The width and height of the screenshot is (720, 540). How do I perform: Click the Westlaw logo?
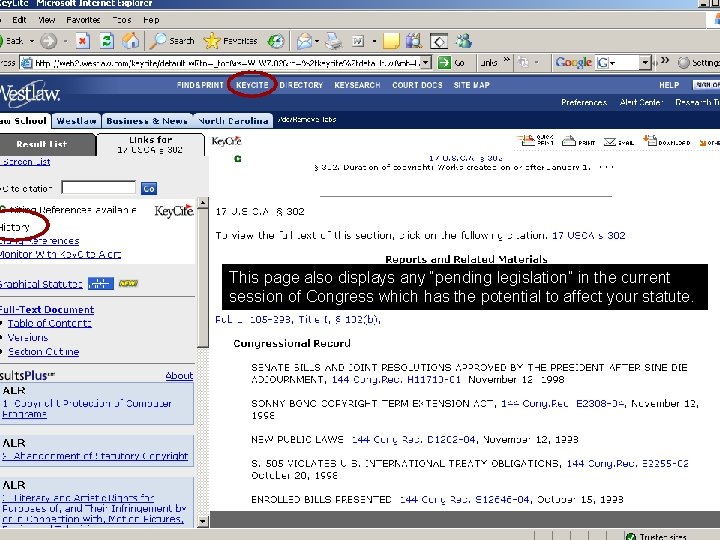[30, 94]
